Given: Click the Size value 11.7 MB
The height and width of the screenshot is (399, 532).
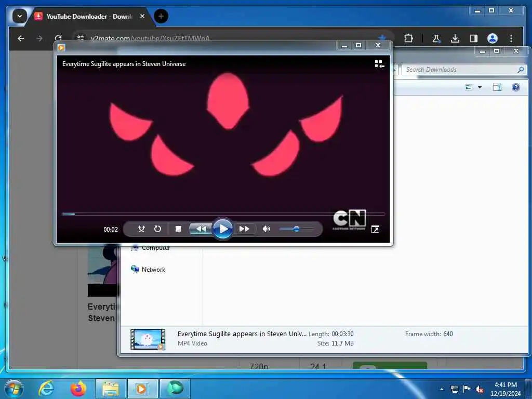Looking at the screenshot, I should coord(342,343).
